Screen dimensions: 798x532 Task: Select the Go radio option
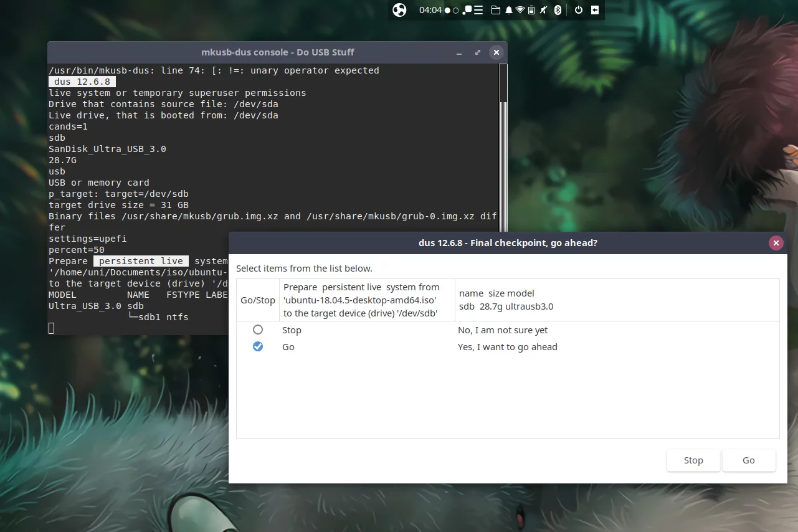[258, 347]
